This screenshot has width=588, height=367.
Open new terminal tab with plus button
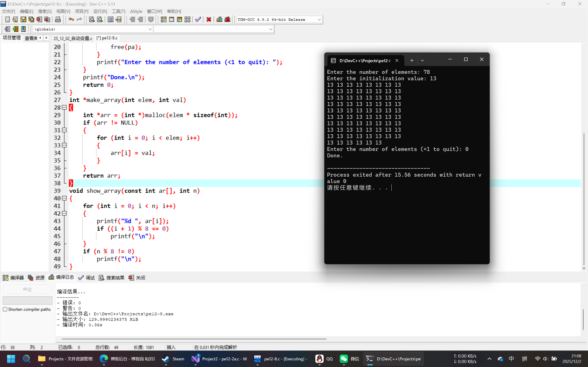pyautogui.click(x=412, y=60)
